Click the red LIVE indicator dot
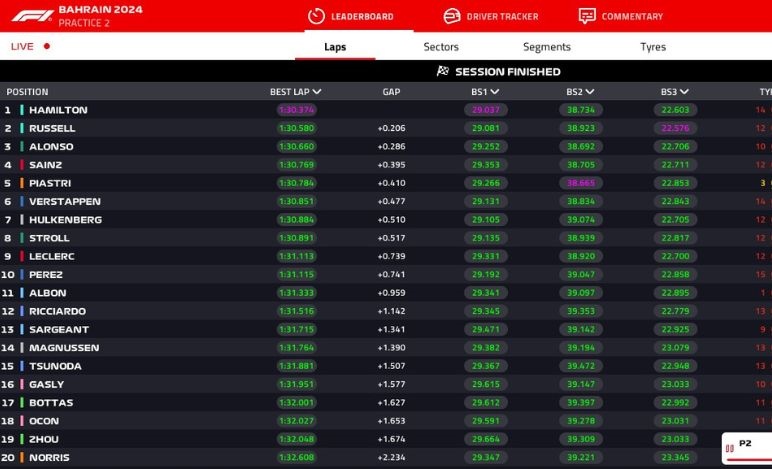 point(47,46)
